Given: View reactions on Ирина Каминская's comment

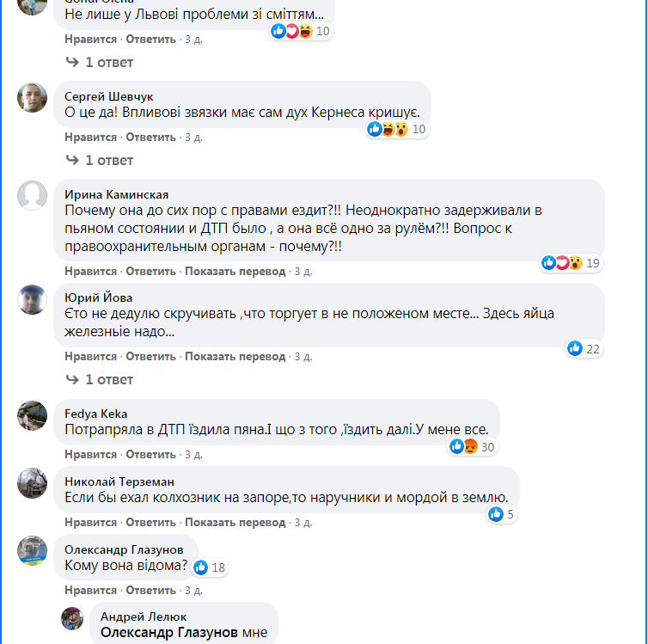Looking at the screenshot, I should [x=571, y=263].
